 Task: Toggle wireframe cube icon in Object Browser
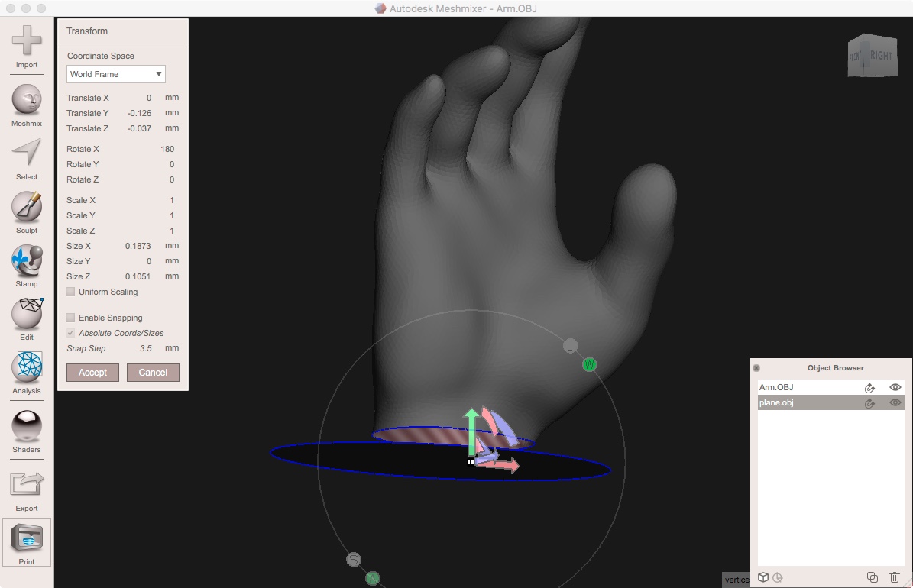(x=763, y=577)
